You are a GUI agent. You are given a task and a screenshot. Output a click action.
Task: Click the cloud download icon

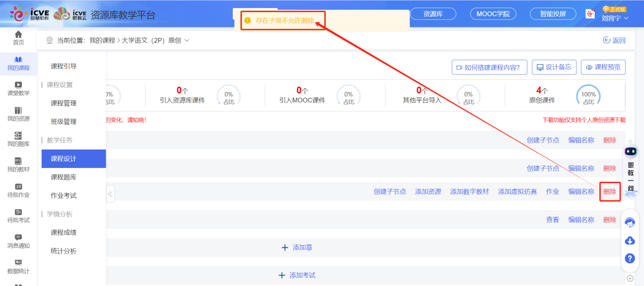pyautogui.click(x=630, y=241)
